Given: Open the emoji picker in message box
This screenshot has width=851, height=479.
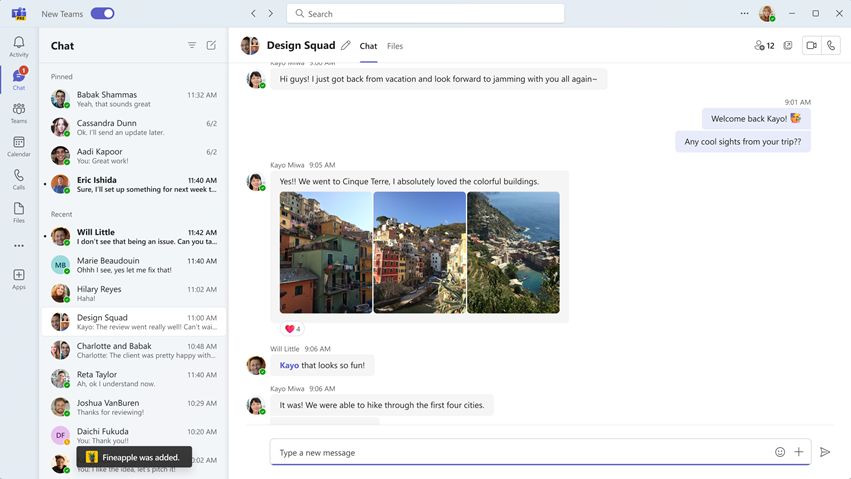Looking at the screenshot, I should pyautogui.click(x=780, y=452).
